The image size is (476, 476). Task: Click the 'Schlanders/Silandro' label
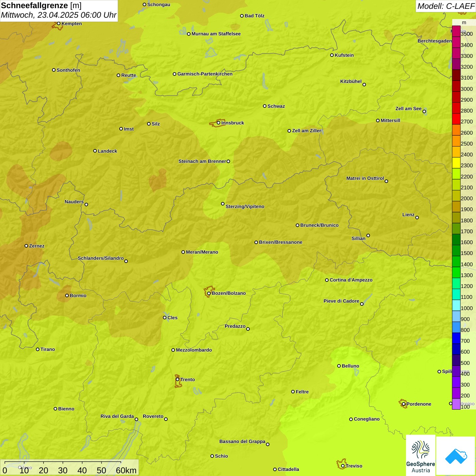101,258
